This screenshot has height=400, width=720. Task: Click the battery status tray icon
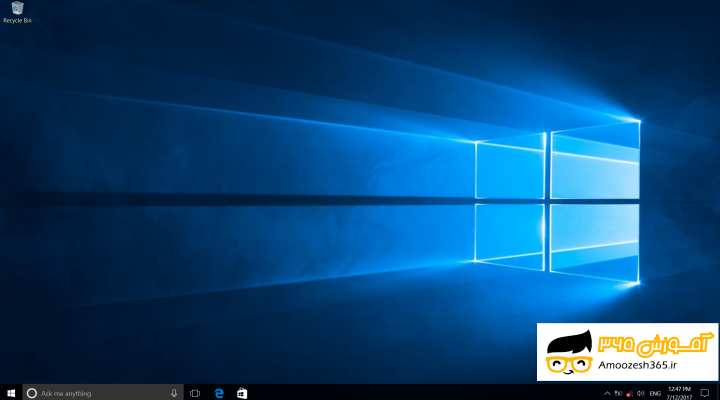pos(619,393)
